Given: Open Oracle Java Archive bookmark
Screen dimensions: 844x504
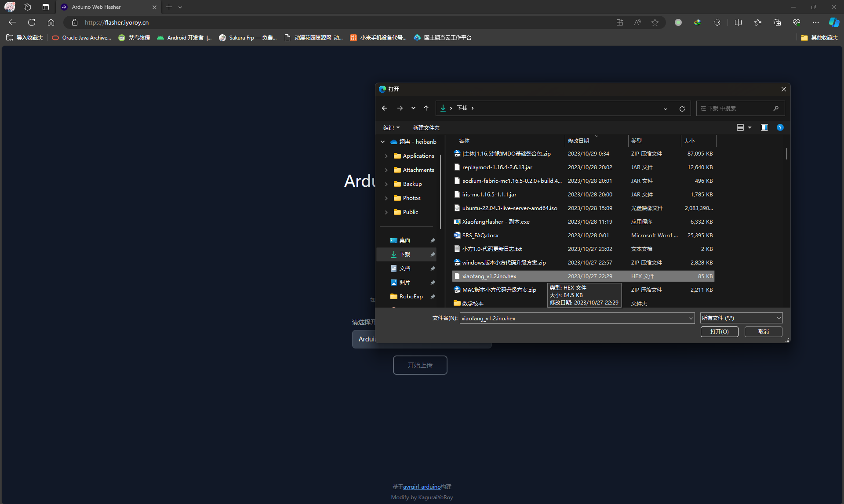Looking at the screenshot, I should (82, 38).
